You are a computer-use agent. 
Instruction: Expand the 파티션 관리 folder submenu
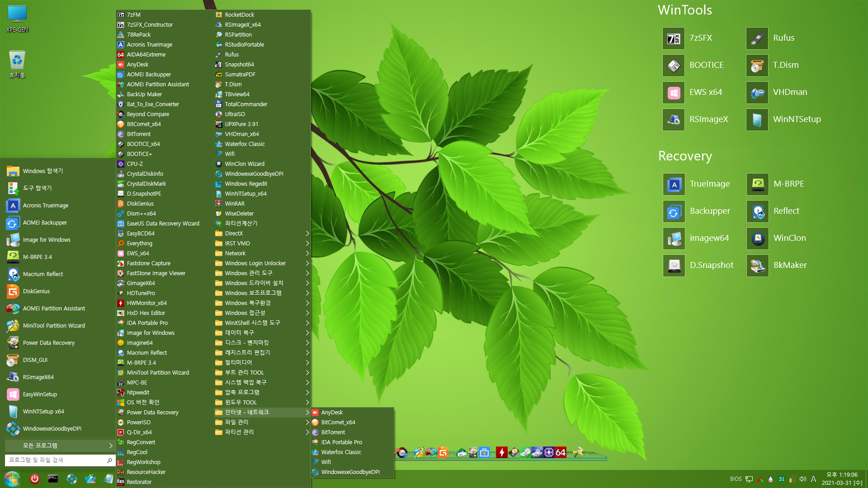[x=262, y=432]
